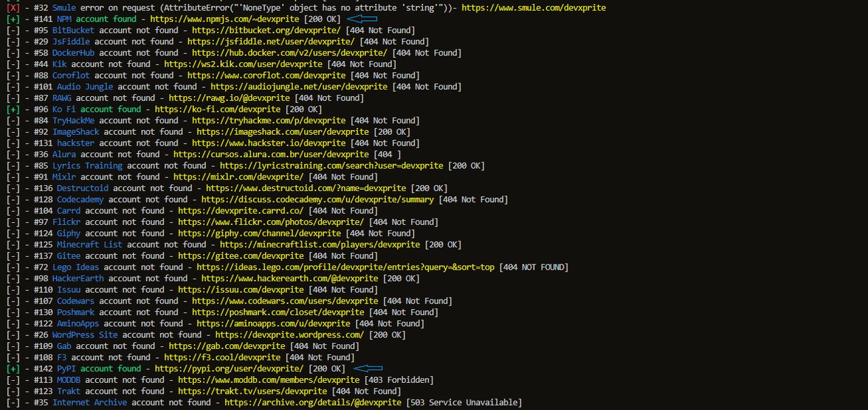Viewport: 868px width, 410px height.
Task: Open the destructoid.com devxprite URL
Action: tap(307, 188)
